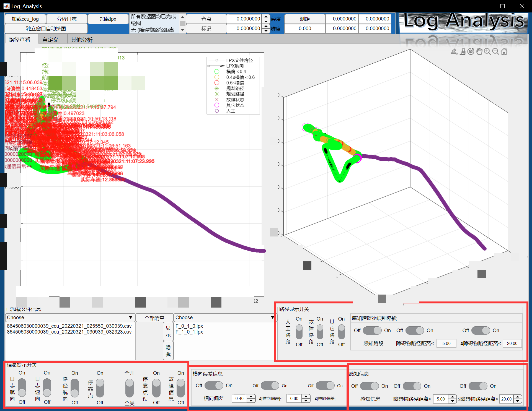Click the 加载ccu_log button
Viewport: 532px width, 411px height.
(x=25, y=19)
